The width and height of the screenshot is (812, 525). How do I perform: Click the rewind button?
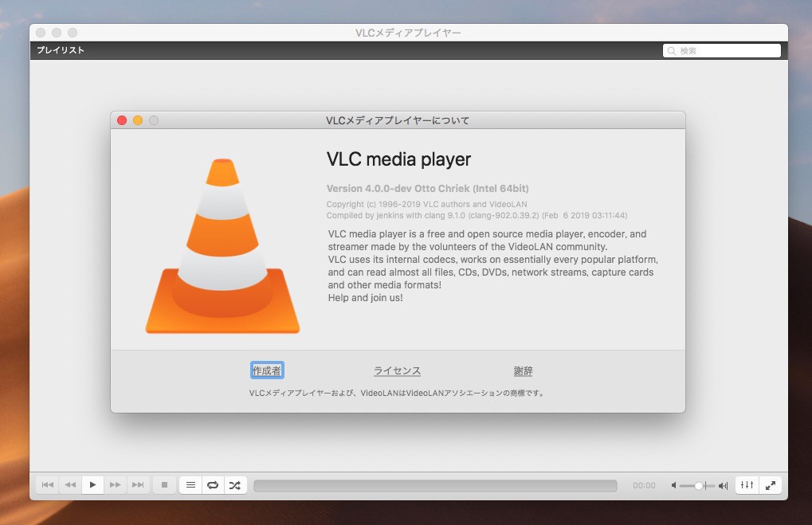pos(70,485)
